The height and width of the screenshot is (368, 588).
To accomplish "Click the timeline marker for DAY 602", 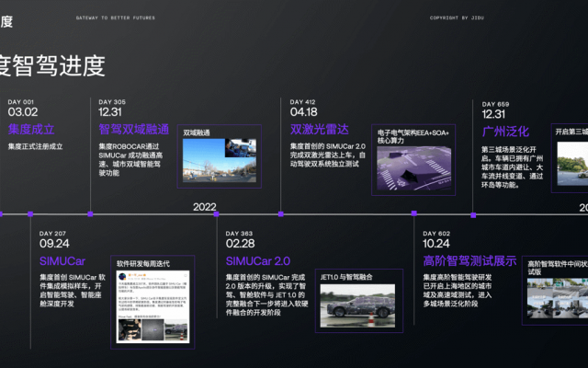I will pos(414,213).
